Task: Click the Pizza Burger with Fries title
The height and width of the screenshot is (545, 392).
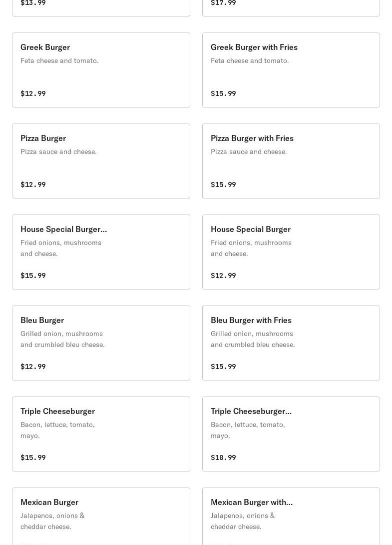Action: [x=252, y=138]
